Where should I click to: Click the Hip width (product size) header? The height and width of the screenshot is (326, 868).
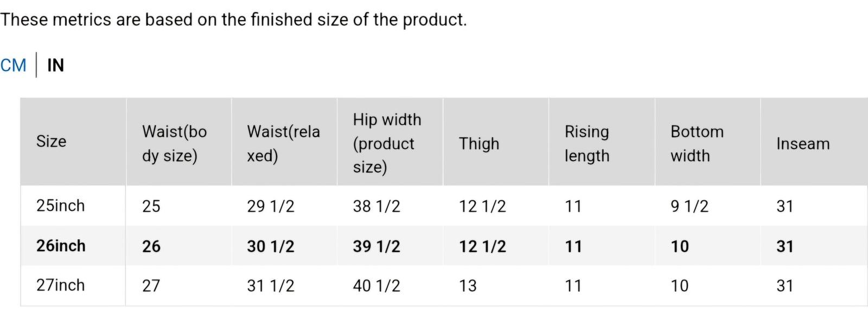click(x=387, y=143)
